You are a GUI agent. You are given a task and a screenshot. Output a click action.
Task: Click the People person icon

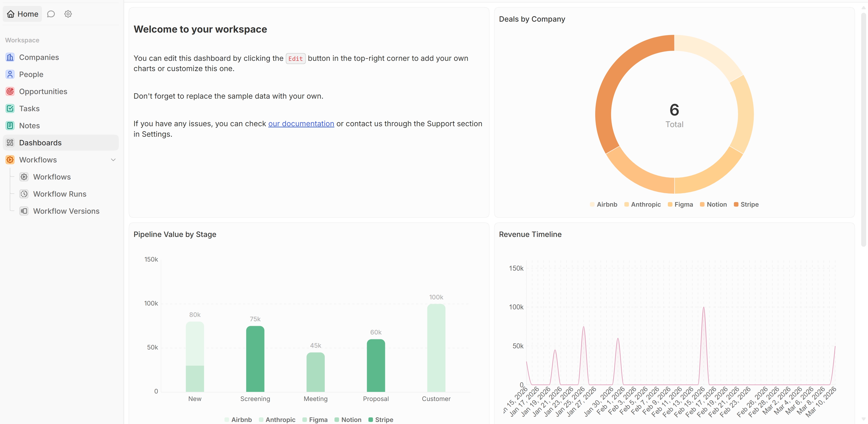(10, 75)
